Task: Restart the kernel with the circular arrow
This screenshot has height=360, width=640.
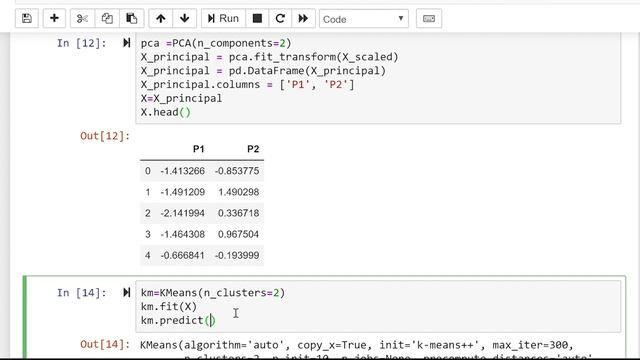Action: coord(280,19)
